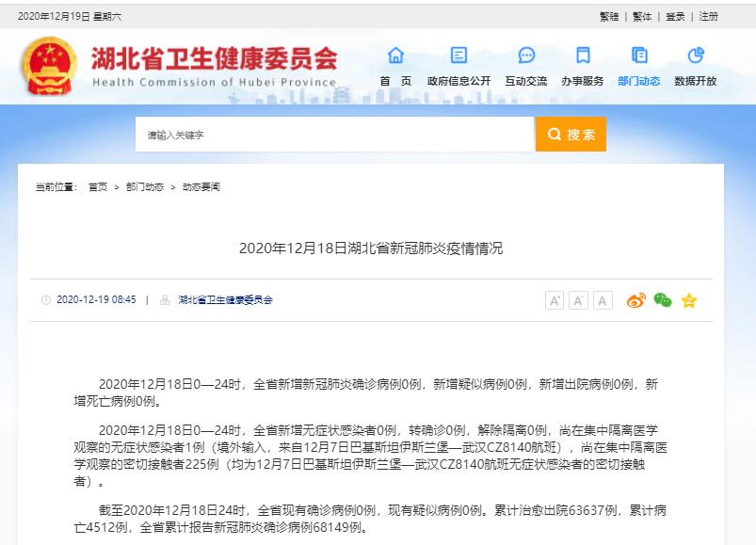The width and height of the screenshot is (756, 545).
Task: Click the national emblem logo
Action: (50, 68)
